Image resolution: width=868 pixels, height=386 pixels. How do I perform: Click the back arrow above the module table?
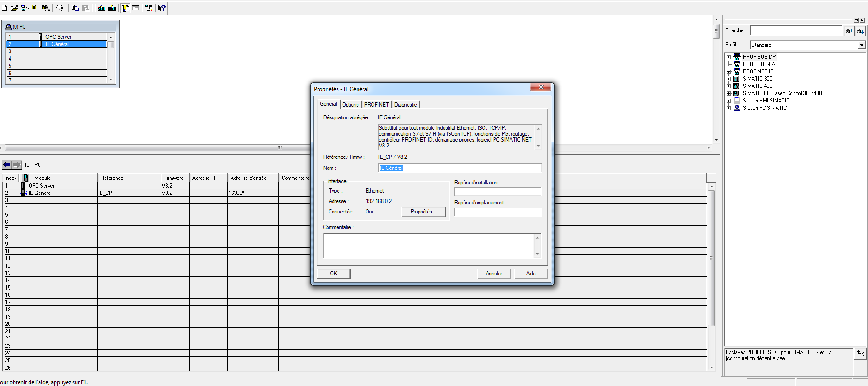coord(7,165)
